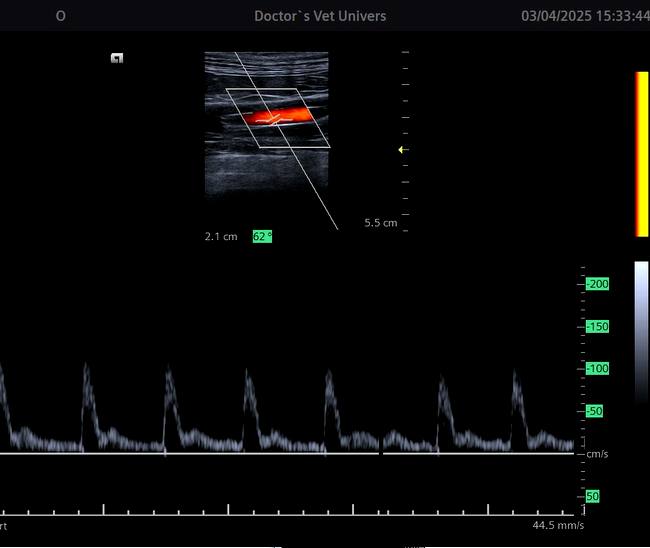
Task: Click the -100 velocity scale label
Action: [x=598, y=369]
